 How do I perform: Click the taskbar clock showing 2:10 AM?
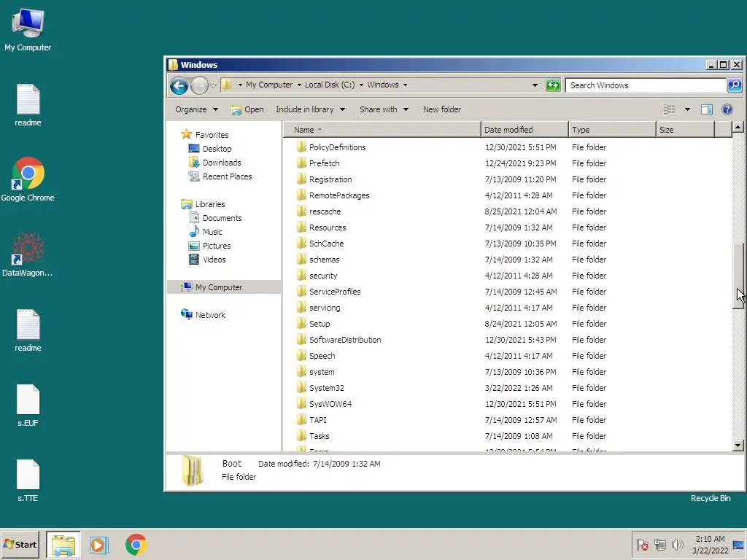pyautogui.click(x=711, y=545)
